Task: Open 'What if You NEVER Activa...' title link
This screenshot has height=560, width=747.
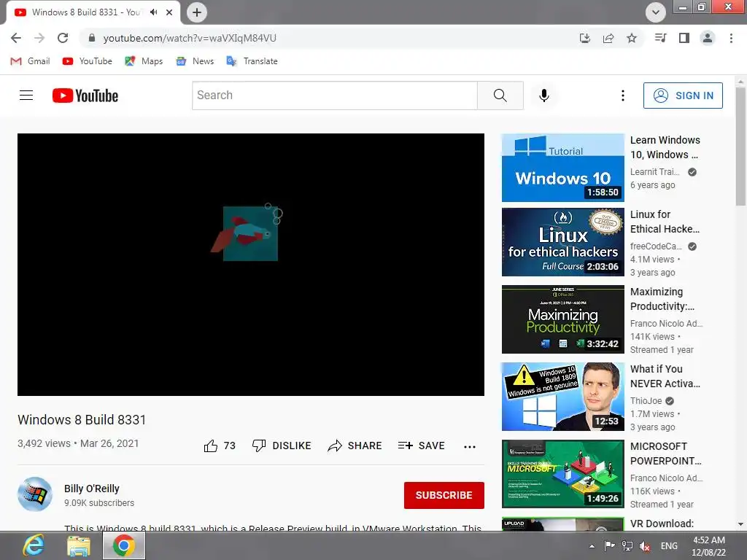Action: pyautogui.click(x=665, y=376)
